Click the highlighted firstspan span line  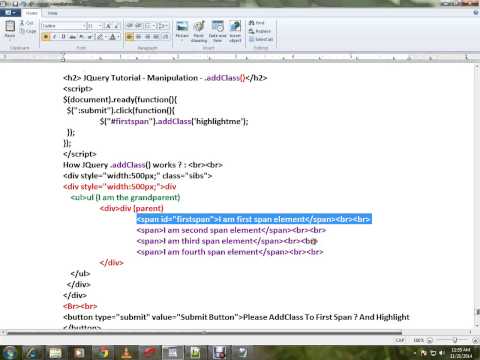coord(254,219)
